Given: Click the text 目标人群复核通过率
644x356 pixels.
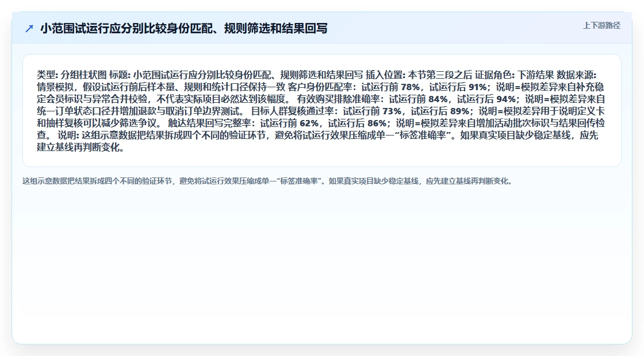Looking at the screenshot, I should pyautogui.click(x=293, y=111).
